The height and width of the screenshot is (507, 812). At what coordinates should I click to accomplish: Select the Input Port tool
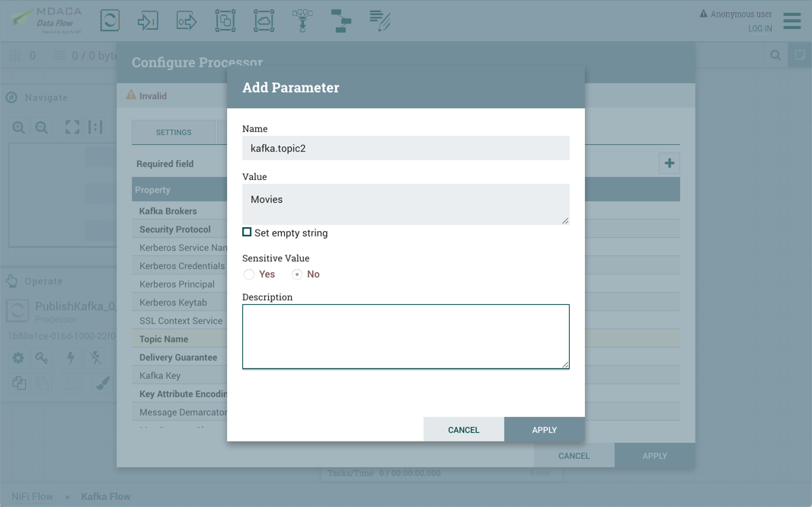[x=148, y=21]
